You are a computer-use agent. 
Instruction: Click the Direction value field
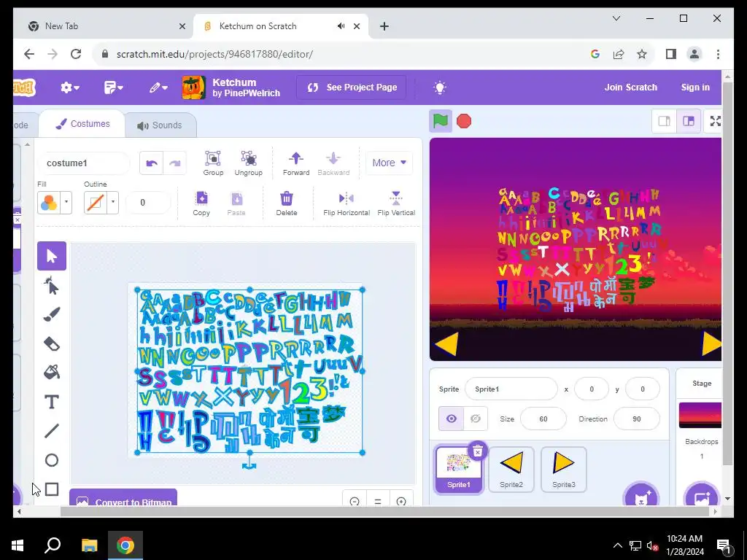[636, 419]
